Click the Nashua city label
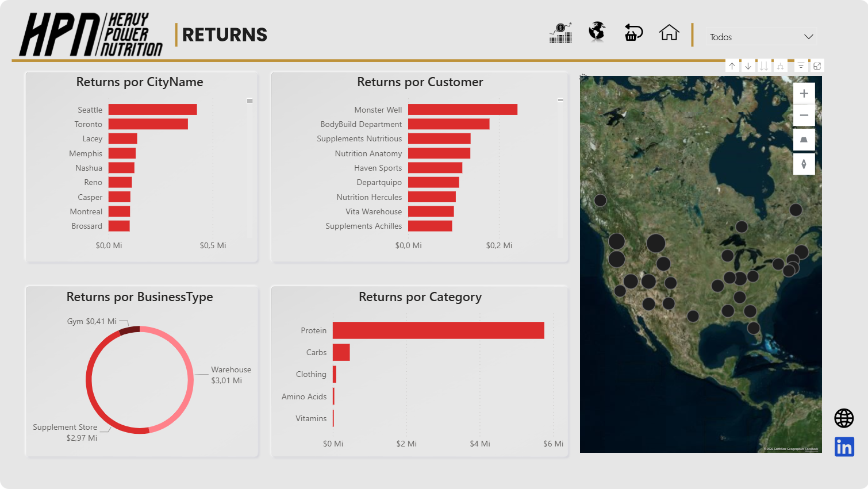This screenshot has width=868, height=489. (x=89, y=168)
